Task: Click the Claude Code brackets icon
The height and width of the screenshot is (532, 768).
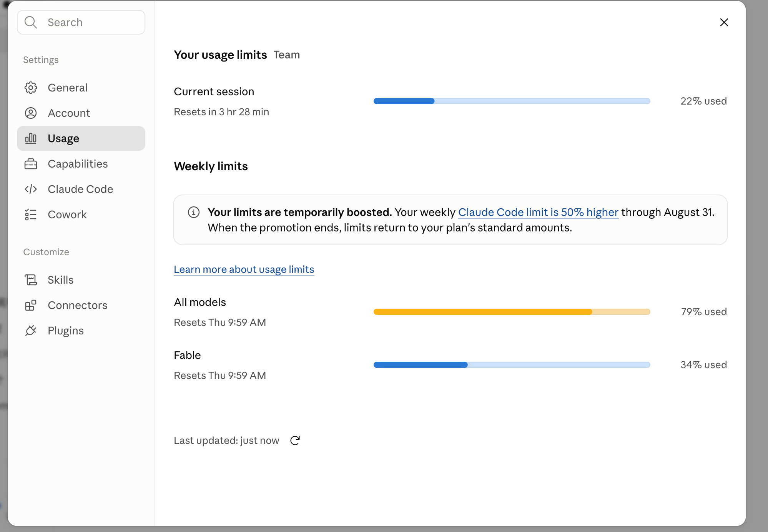Action: 31,189
